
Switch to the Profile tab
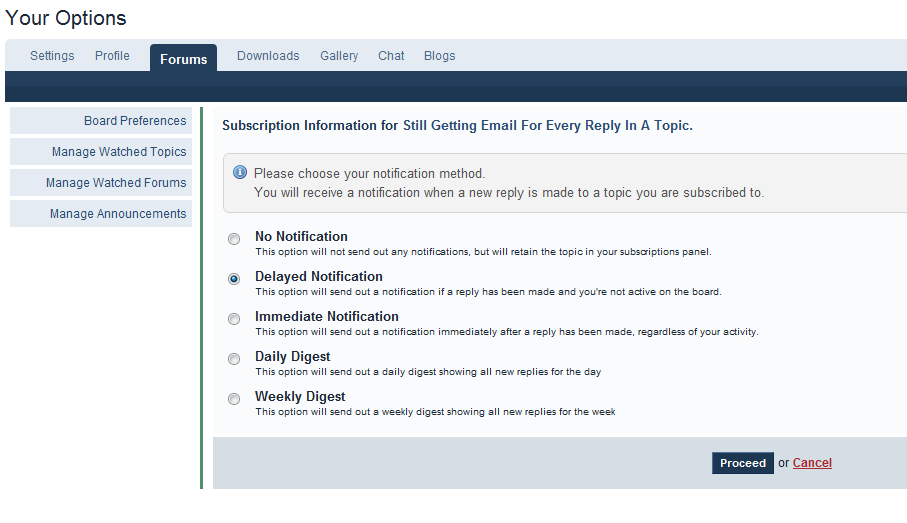(x=112, y=56)
